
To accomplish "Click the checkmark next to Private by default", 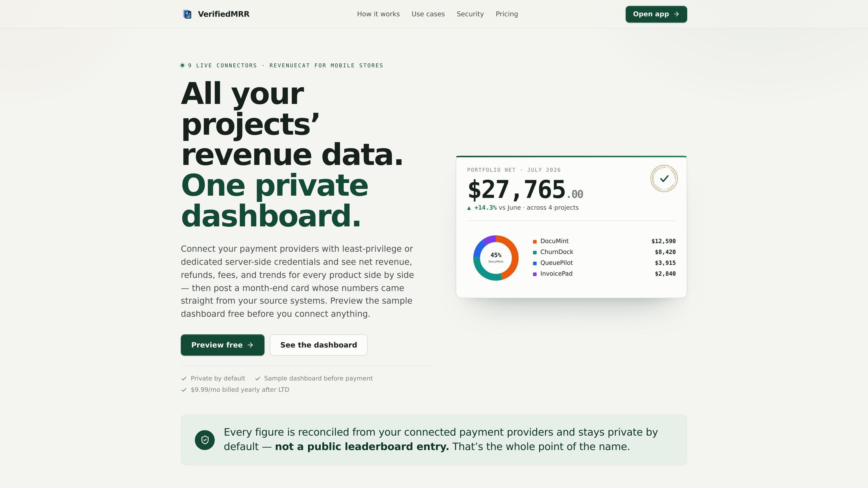I will [x=184, y=379].
